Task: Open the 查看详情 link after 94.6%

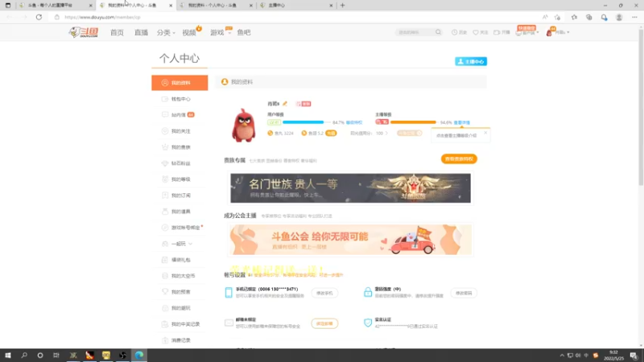Action: [x=461, y=123]
